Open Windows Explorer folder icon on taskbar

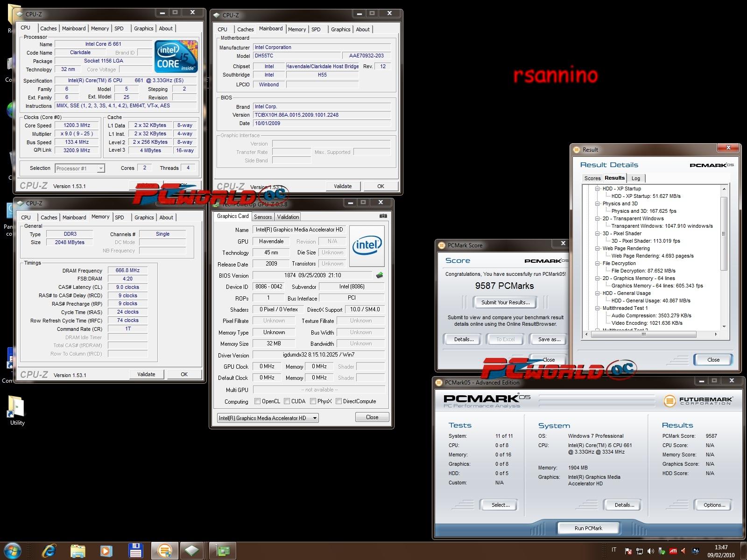point(78,551)
